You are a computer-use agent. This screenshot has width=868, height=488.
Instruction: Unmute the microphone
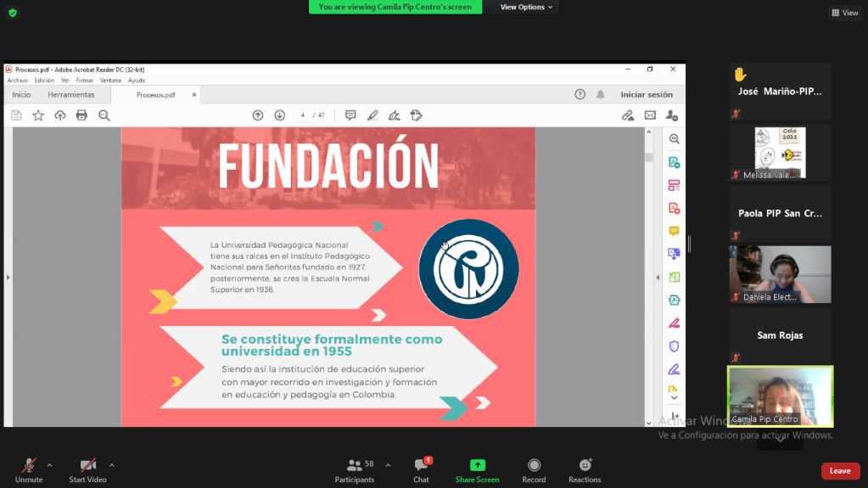pyautogui.click(x=29, y=466)
